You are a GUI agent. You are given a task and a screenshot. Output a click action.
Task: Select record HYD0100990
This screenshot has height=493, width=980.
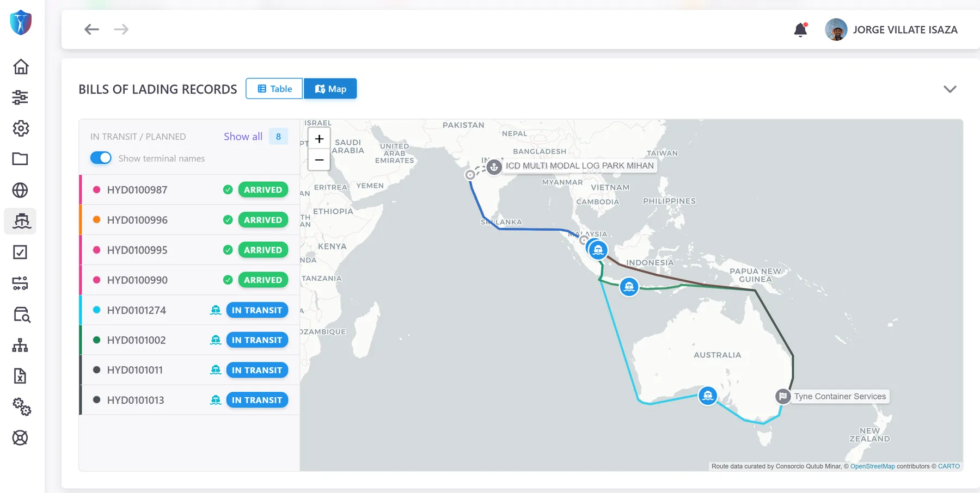coord(189,280)
